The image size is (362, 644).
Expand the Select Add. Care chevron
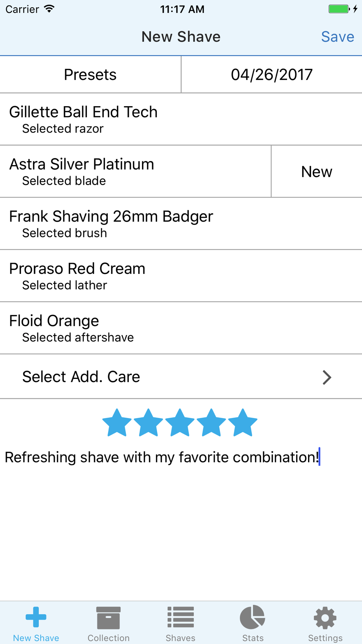327,377
